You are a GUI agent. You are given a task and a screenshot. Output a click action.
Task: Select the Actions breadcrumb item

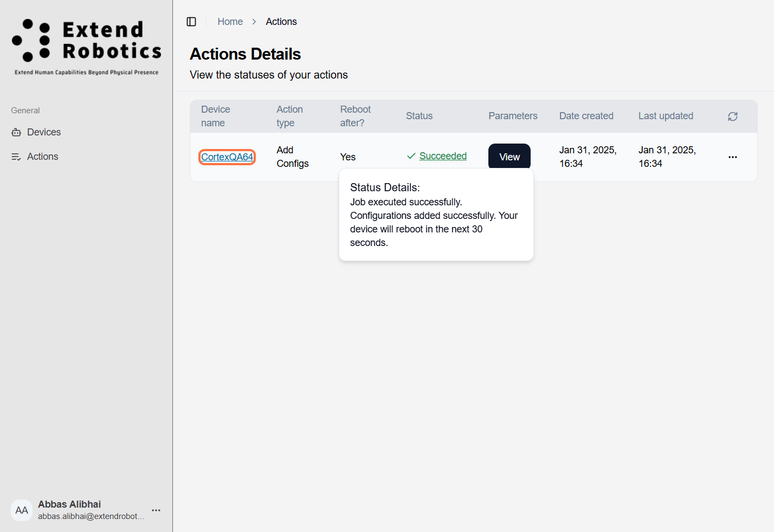pos(281,22)
